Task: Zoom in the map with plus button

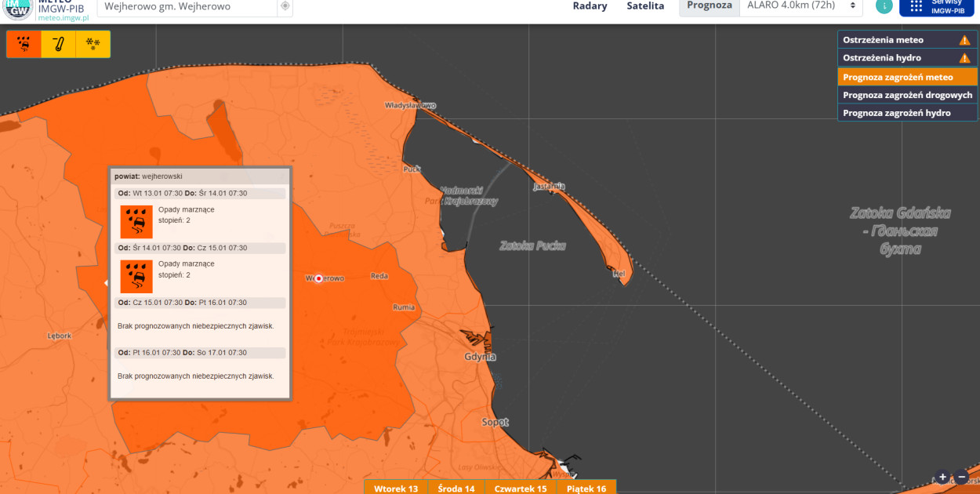Action: pyautogui.click(x=943, y=477)
